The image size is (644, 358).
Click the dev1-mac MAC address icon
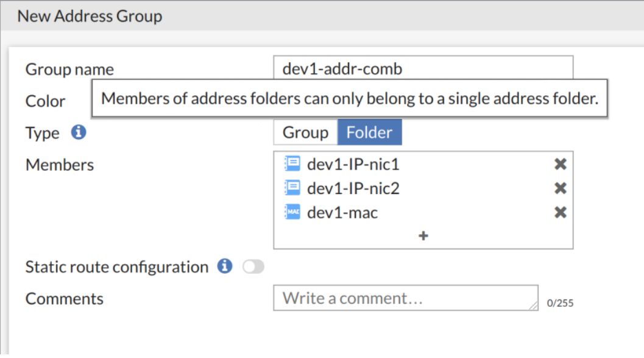[x=292, y=212]
